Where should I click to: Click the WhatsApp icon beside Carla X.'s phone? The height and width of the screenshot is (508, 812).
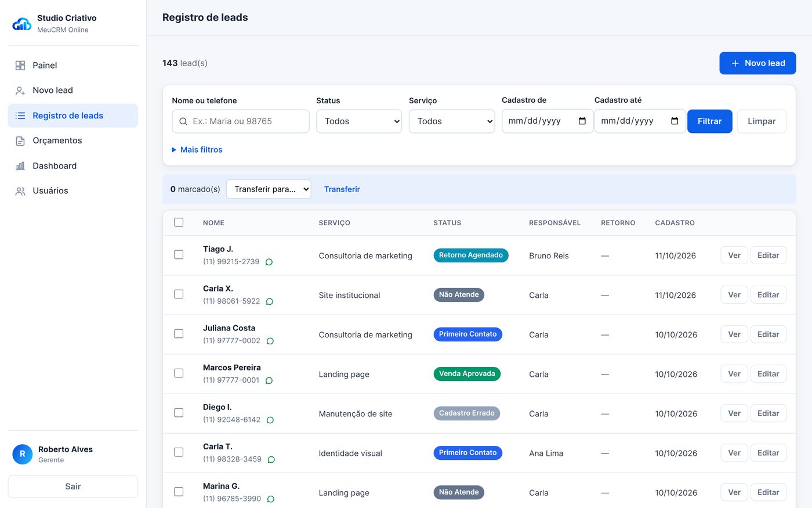click(x=270, y=301)
